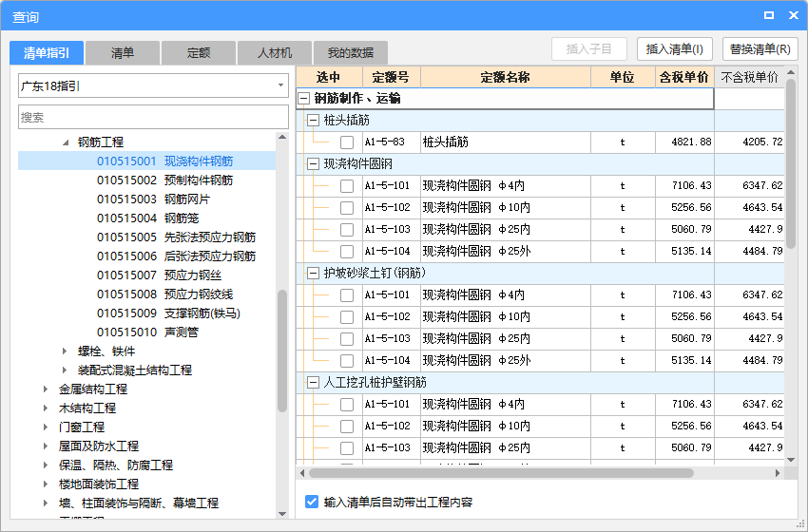The height and width of the screenshot is (532, 808).
Task: Switch to the 人材机 tab
Action: tap(274, 52)
